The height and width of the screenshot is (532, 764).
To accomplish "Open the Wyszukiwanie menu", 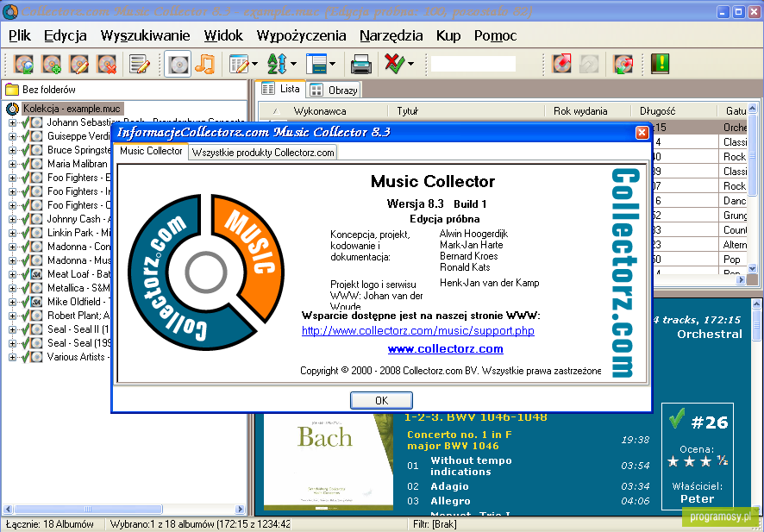I will [145, 35].
